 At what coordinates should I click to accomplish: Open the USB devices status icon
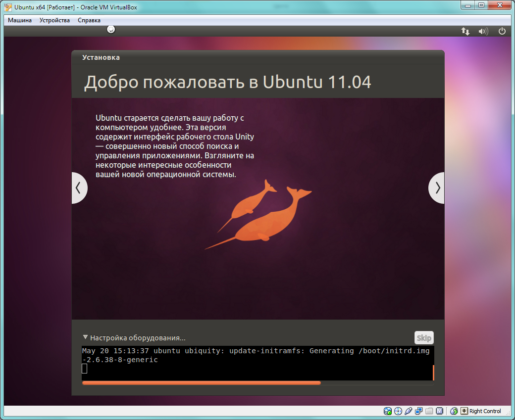pyautogui.click(x=408, y=411)
